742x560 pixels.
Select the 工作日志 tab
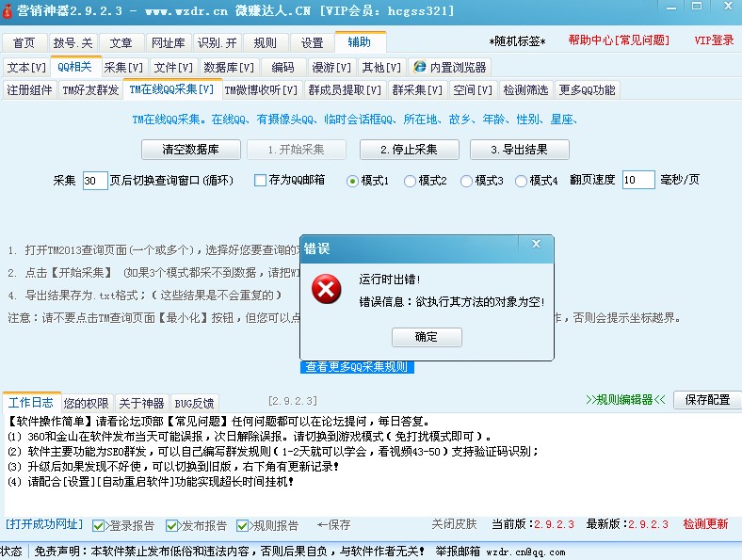(31, 402)
